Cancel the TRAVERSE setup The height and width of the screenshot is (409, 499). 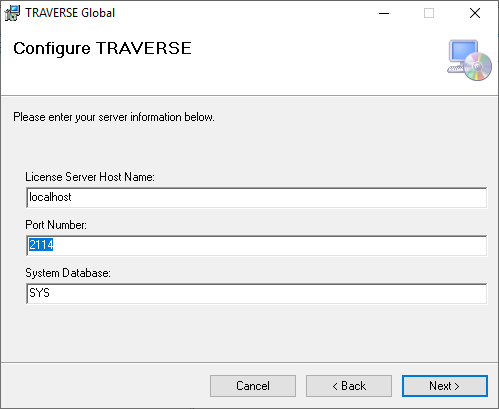pyautogui.click(x=253, y=386)
